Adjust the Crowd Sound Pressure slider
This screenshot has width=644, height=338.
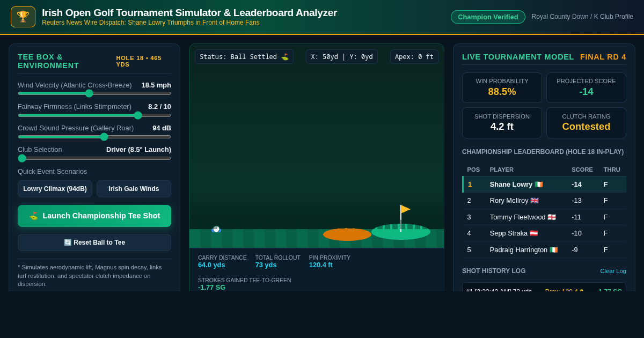pos(94,136)
